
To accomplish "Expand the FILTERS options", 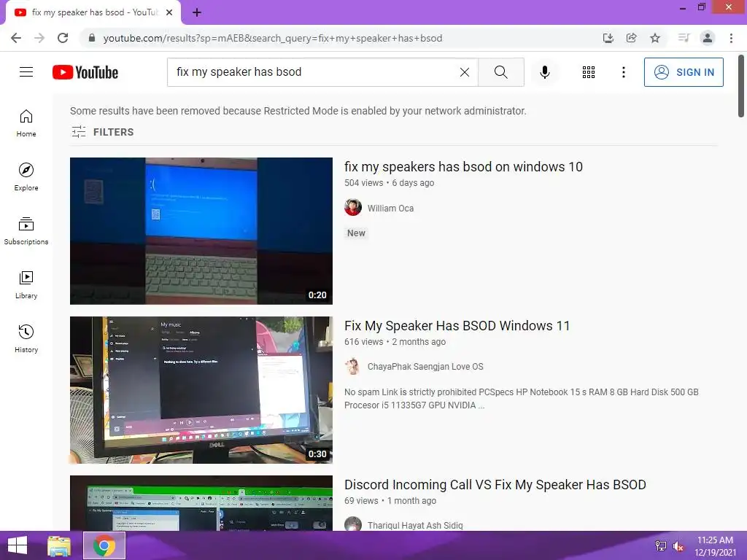I will (x=102, y=132).
